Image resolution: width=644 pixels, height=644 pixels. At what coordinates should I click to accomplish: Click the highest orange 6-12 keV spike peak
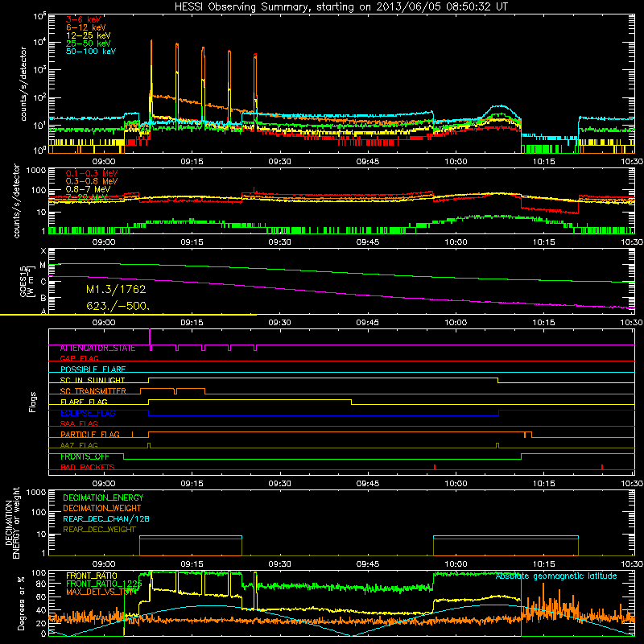coord(151,42)
